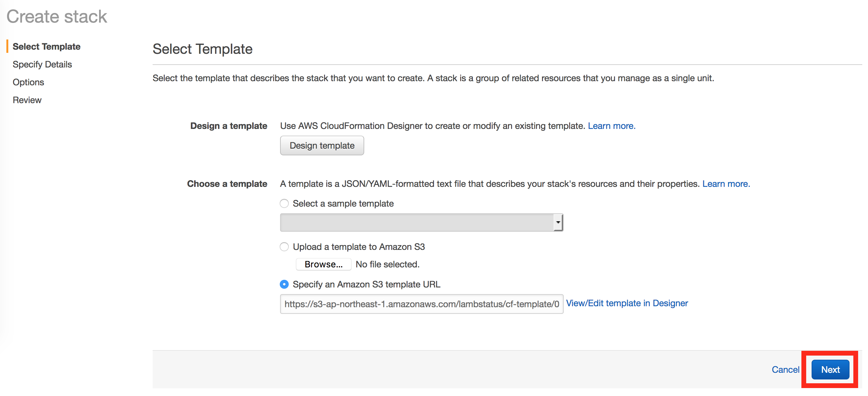Select the 'Select a sample template' radio button
This screenshot has height=396, width=868.
pos(284,203)
